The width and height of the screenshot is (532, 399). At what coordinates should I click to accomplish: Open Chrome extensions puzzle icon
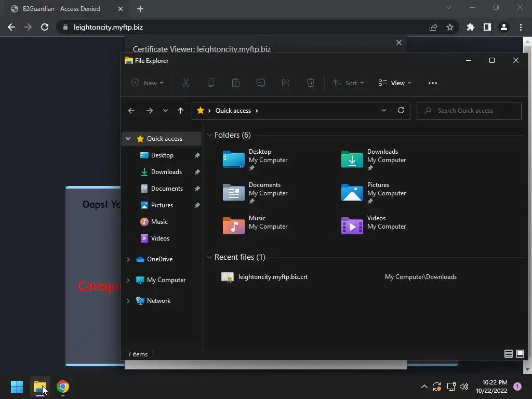point(470,27)
